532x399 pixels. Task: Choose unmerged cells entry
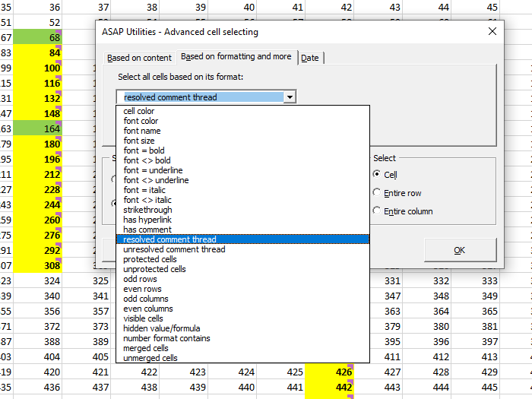click(242, 358)
